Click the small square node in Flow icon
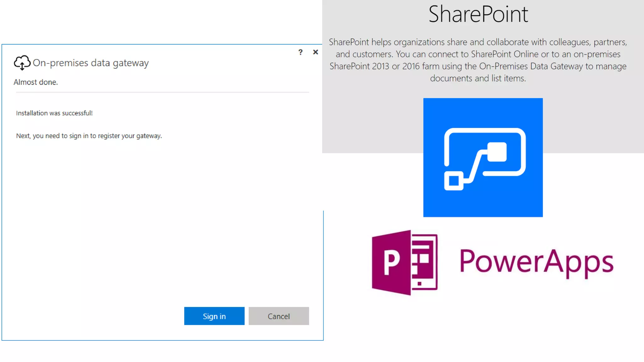Viewport: 644px width, 362px height. (x=453, y=181)
